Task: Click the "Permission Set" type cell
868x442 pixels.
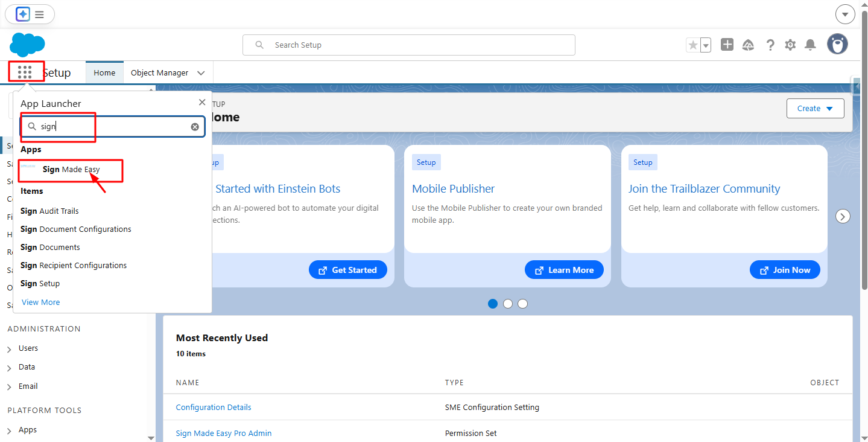Action: [x=471, y=433]
